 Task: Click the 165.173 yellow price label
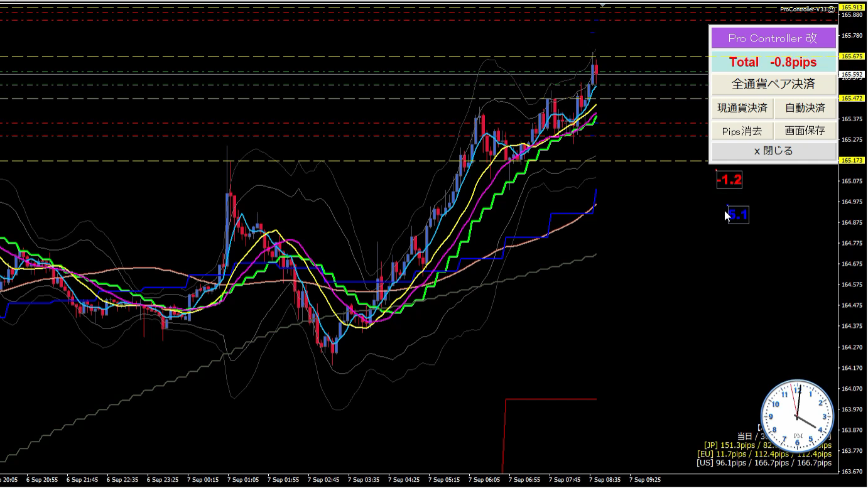pos(852,160)
